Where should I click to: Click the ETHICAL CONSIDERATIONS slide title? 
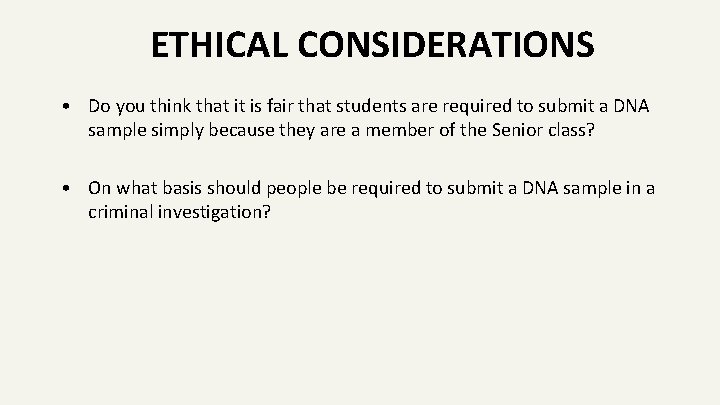click(x=372, y=45)
